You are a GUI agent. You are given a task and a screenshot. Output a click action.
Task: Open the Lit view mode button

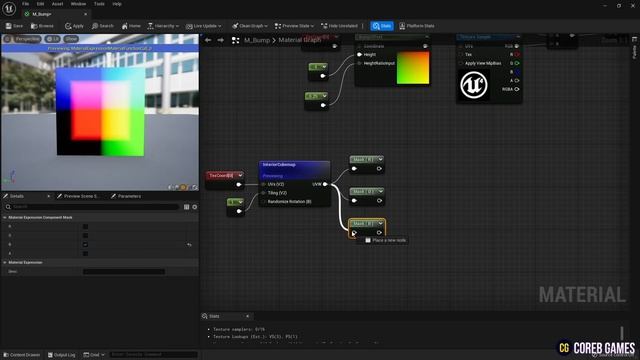tap(53, 39)
